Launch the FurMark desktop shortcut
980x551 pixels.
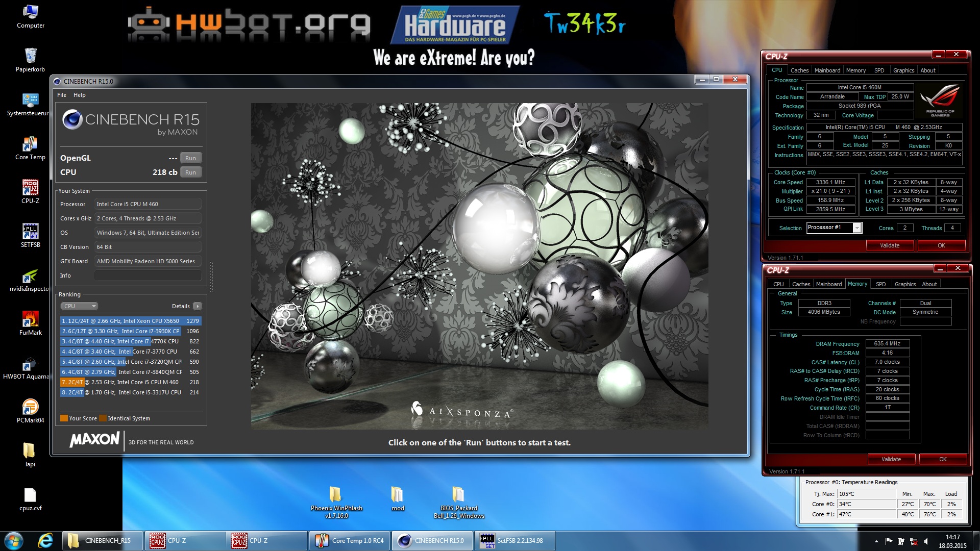(30, 323)
